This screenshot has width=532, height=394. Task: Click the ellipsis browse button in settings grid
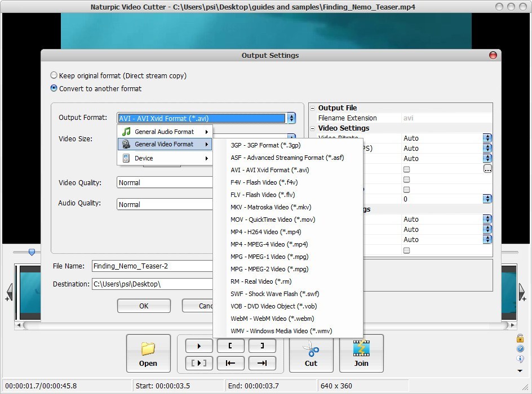(487, 169)
